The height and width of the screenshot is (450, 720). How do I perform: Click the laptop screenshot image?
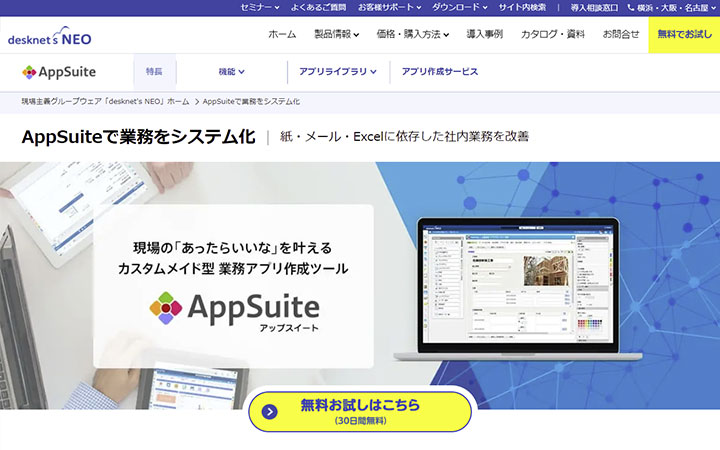coord(518,289)
